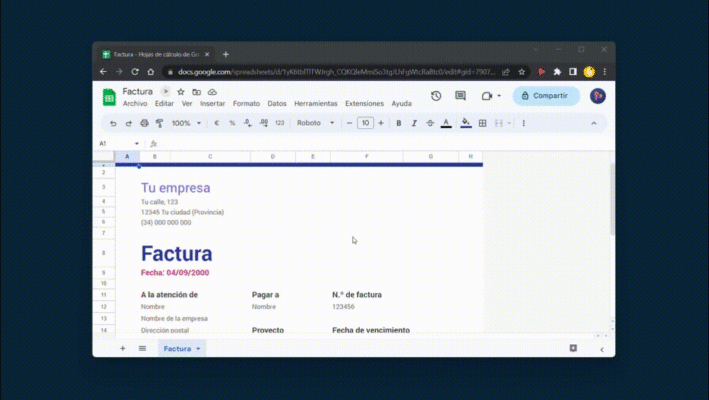Viewport: 709px width, 400px height.
Task: Click the 'Tu empresa' cell
Action: click(x=175, y=188)
